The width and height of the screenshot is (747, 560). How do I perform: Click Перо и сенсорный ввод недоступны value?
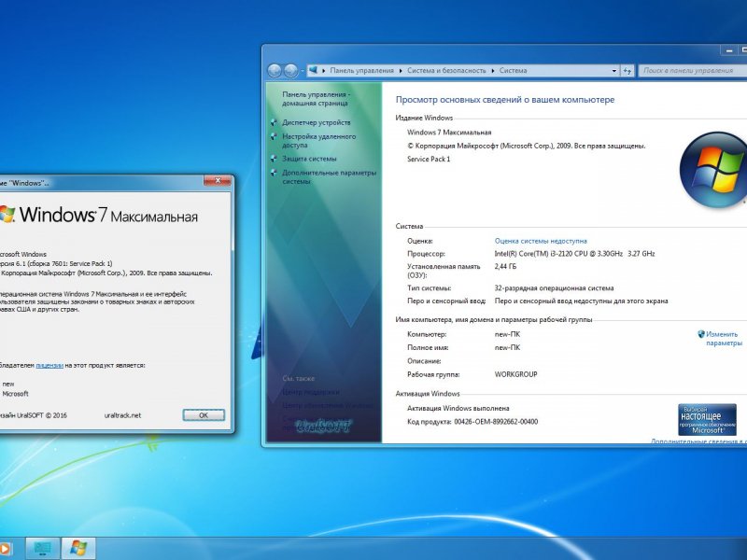[581, 301]
